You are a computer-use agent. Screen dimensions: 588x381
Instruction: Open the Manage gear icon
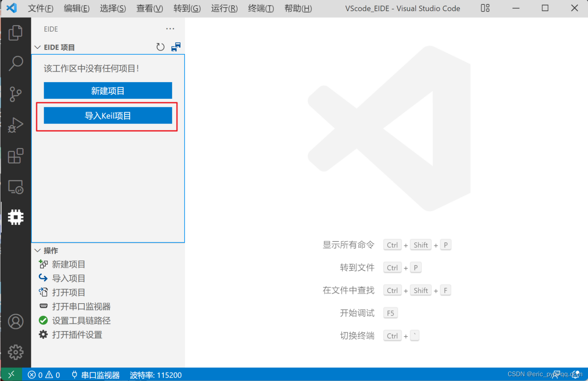coord(15,352)
